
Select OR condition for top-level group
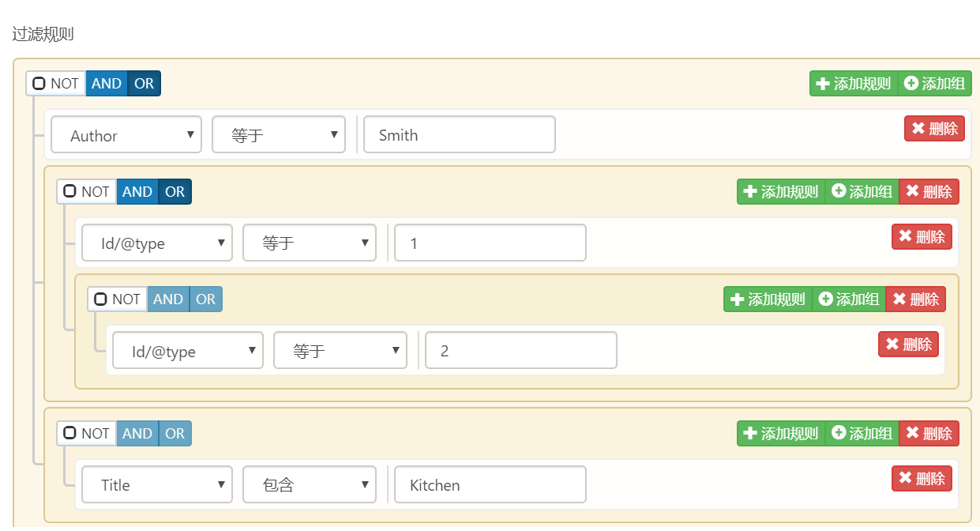coord(144,84)
